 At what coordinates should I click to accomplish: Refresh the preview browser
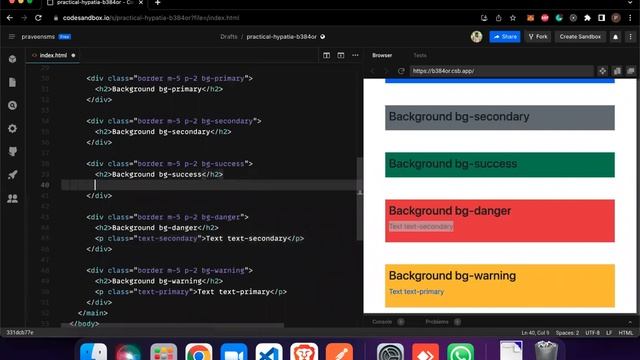[x=401, y=71]
